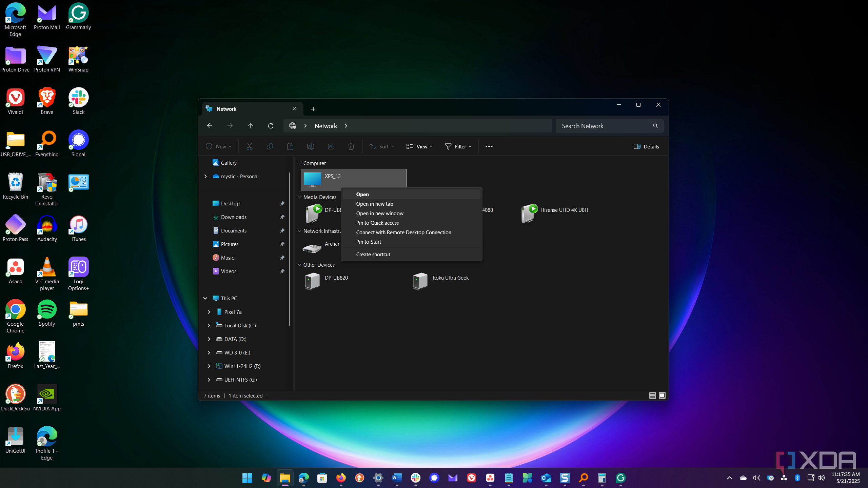
Task: Select XPS_13 computer item
Action: pos(354,180)
